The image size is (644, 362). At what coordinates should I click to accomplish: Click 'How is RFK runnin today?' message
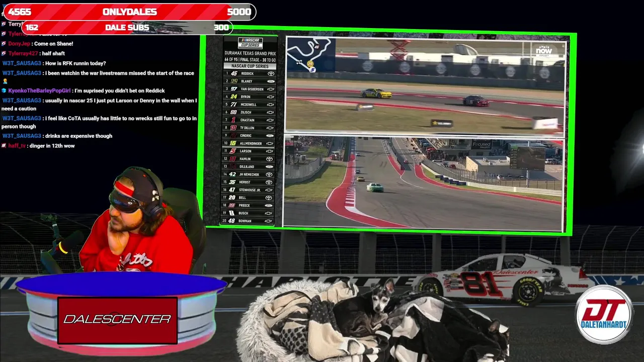click(75, 63)
